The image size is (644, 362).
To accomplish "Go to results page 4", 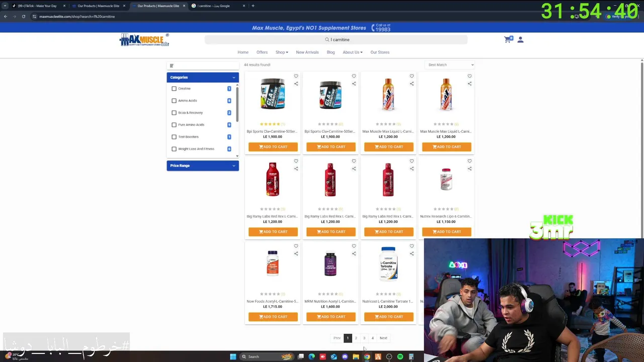I will click(372, 338).
